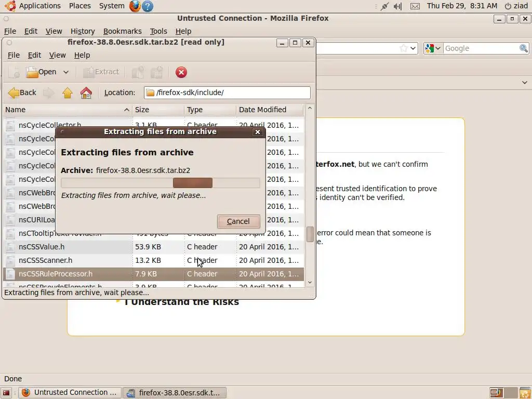This screenshot has height=399, width=532.
Task: Click the forward navigation arrow icon
Action: coord(48,92)
